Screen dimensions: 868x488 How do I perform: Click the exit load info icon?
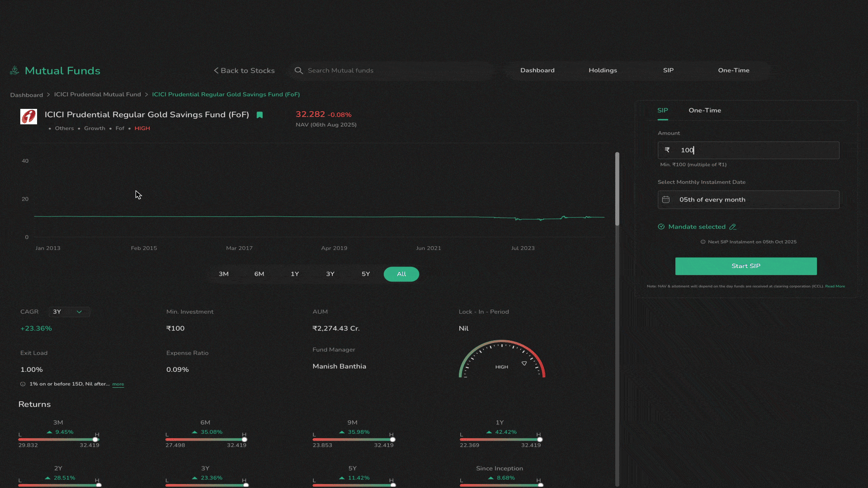tap(23, 384)
